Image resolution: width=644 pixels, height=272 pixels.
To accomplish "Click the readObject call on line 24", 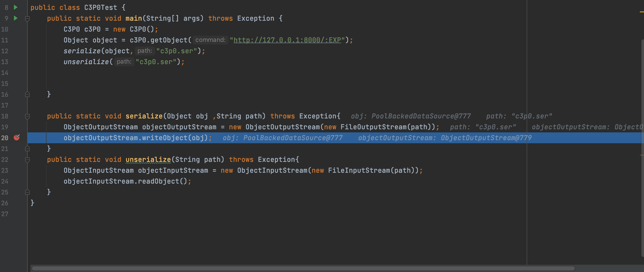I will pyautogui.click(x=159, y=181).
